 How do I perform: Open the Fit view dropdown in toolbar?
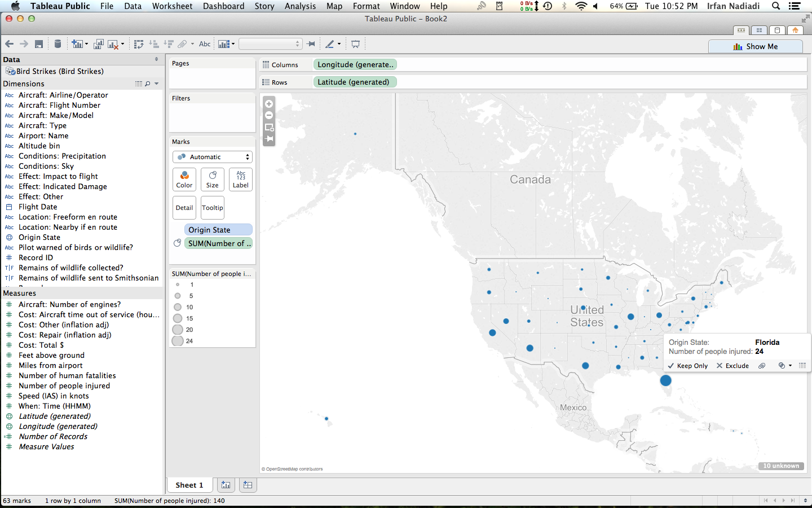click(271, 44)
